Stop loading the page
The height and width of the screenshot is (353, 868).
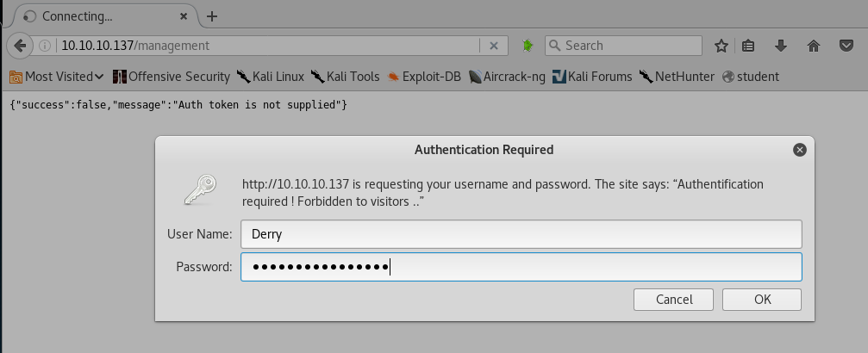point(493,46)
